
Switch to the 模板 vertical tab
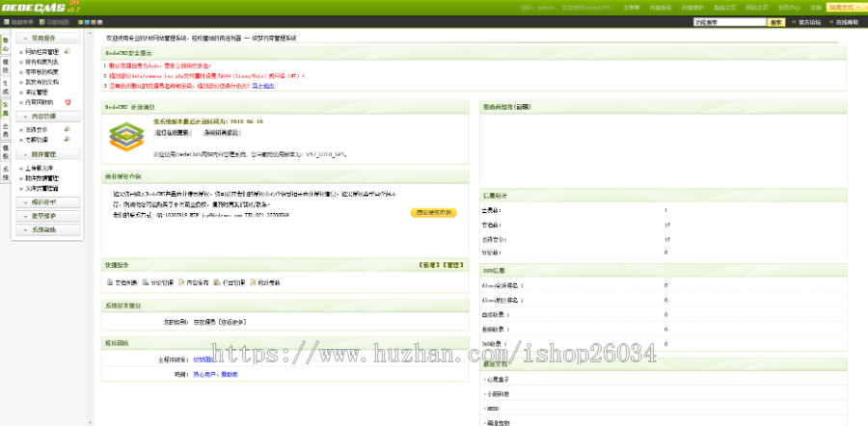pyautogui.click(x=5, y=151)
